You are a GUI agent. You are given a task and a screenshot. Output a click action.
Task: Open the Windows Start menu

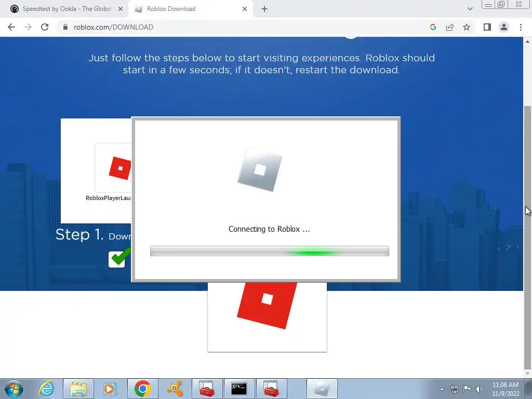point(14,389)
